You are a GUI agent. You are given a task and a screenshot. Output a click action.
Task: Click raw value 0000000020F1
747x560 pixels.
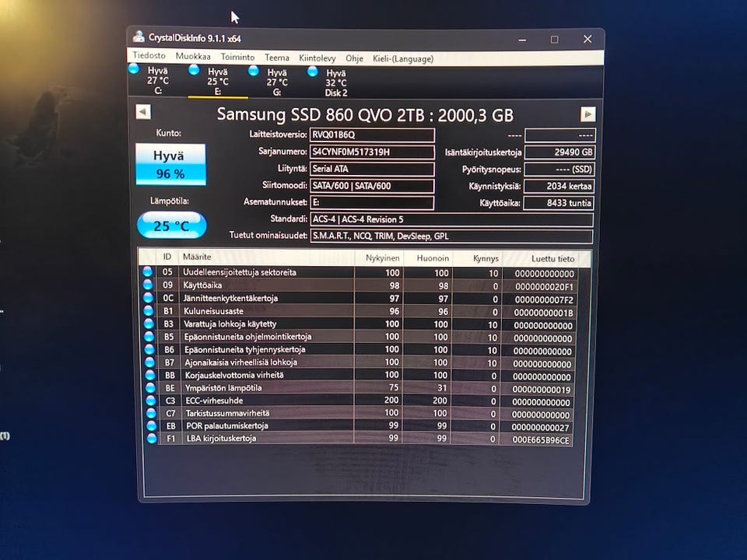544,287
